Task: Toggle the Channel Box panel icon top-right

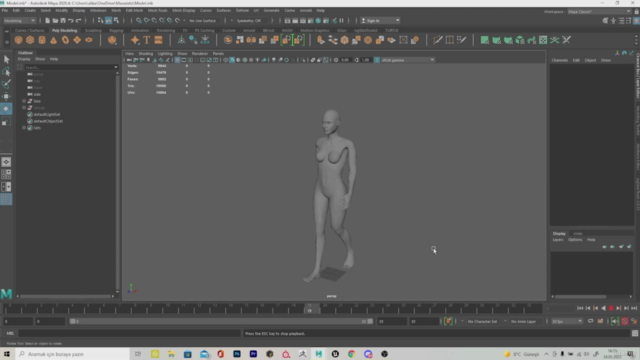Action: pyautogui.click(x=636, y=20)
